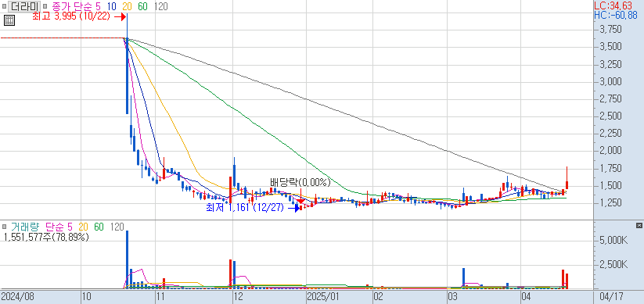Image resolution: width=644 pixels, height=304 pixels.
Task: Click the 2025/01 date axis label
Action: click(322, 296)
